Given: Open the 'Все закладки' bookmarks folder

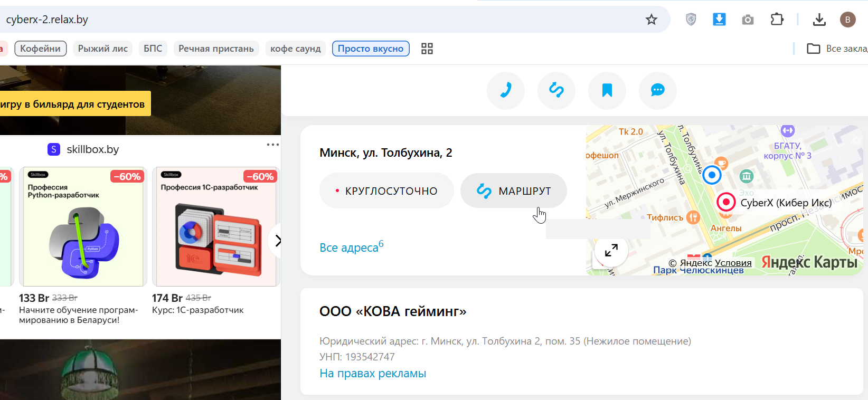Looking at the screenshot, I should pyautogui.click(x=837, y=49).
